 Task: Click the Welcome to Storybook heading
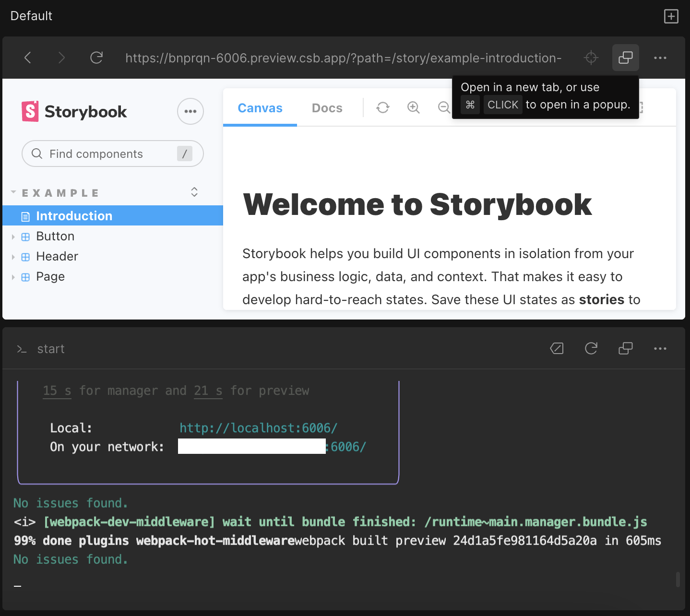point(417,204)
